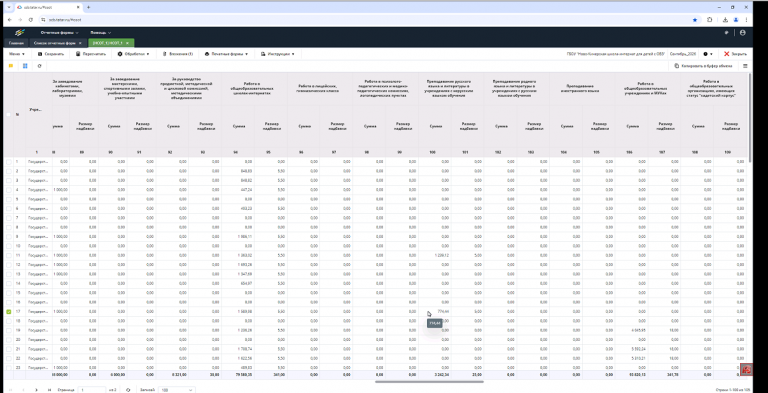This screenshot has height=393, width=768.
Task: Click column header Преподавание иностранного языка
Action: 582,89
